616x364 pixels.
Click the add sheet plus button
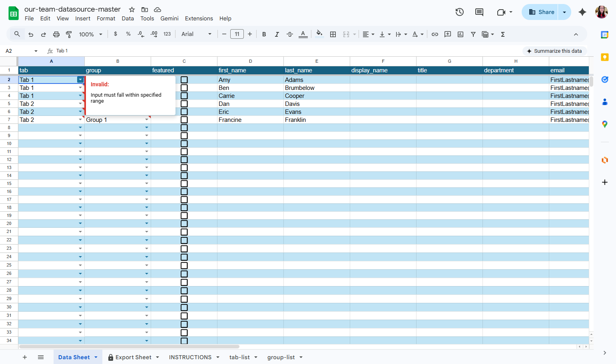(x=25, y=357)
